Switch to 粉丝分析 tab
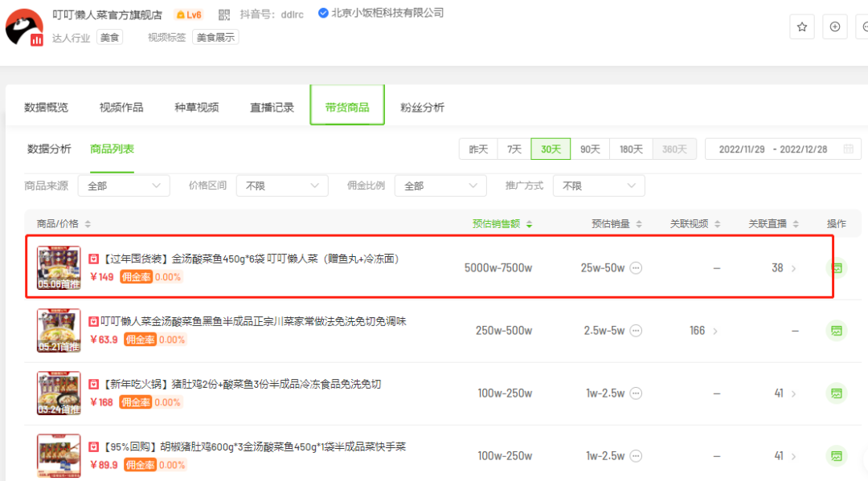 pos(423,108)
